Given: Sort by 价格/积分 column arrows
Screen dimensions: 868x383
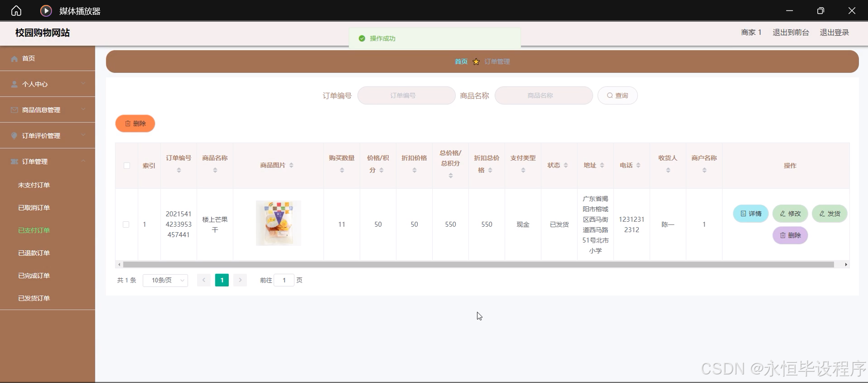Looking at the screenshot, I should [x=382, y=170].
